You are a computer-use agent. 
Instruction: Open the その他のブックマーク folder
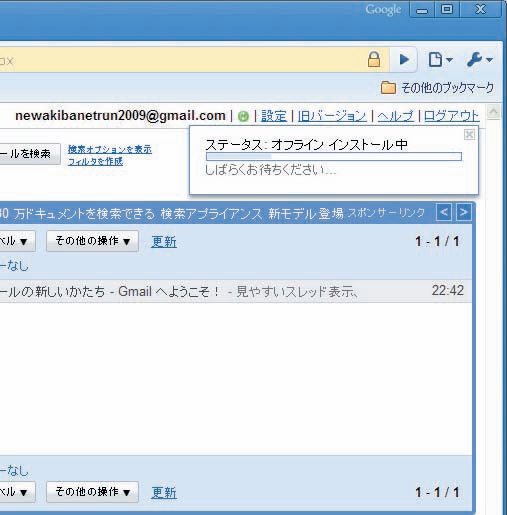click(x=437, y=88)
